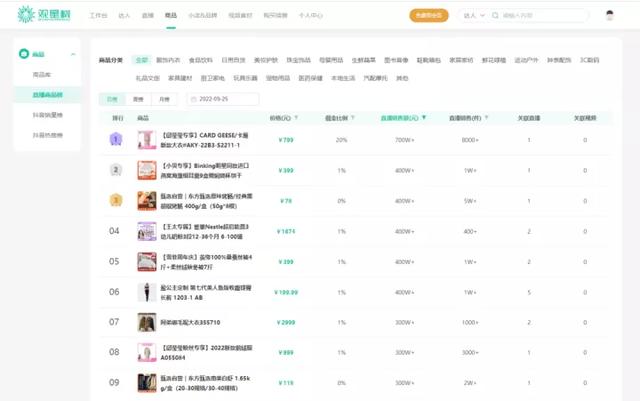Open the 直播 top navigation tab
This screenshot has width=640, height=401.
(147, 16)
